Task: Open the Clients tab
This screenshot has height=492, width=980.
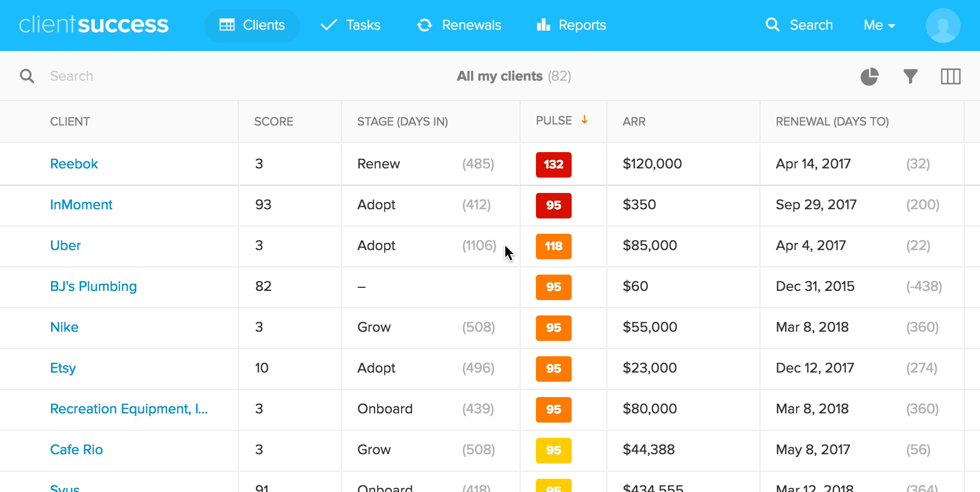Action: (252, 25)
